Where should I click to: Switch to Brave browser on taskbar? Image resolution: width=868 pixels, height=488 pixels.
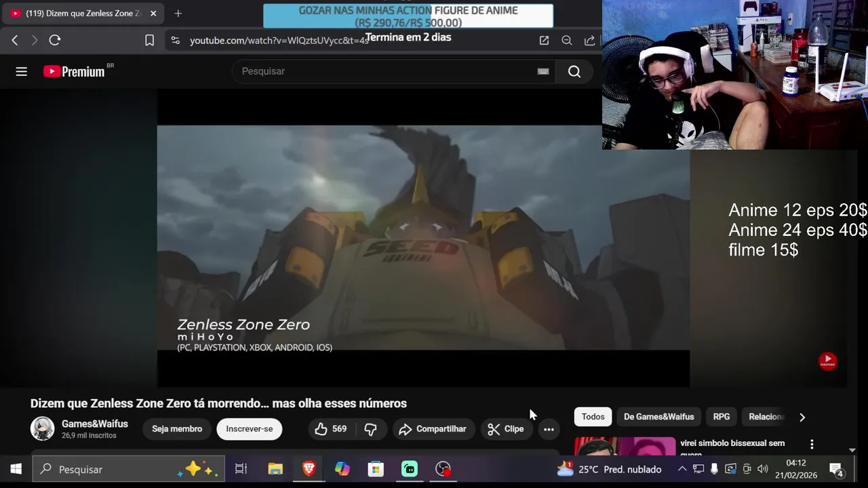pyautogui.click(x=309, y=469)
